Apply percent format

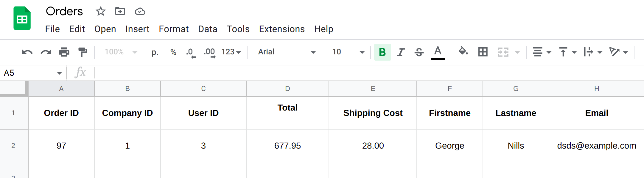tap(173, 52)
